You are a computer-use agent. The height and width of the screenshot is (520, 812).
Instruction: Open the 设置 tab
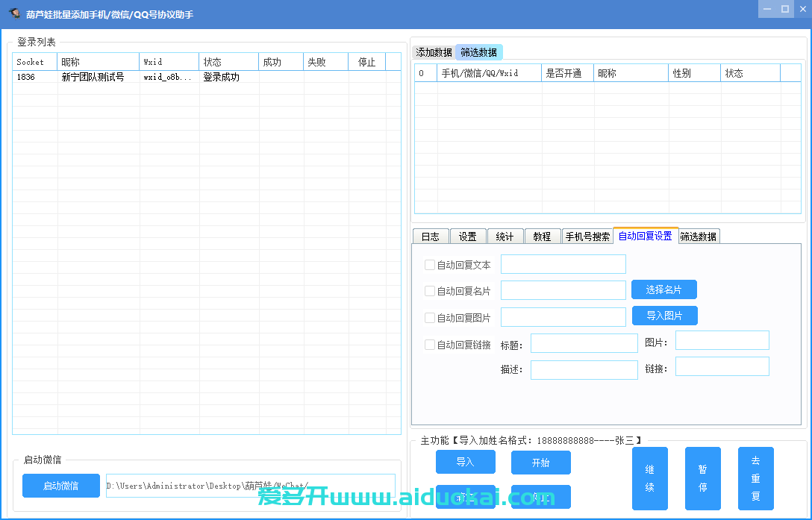468,236
